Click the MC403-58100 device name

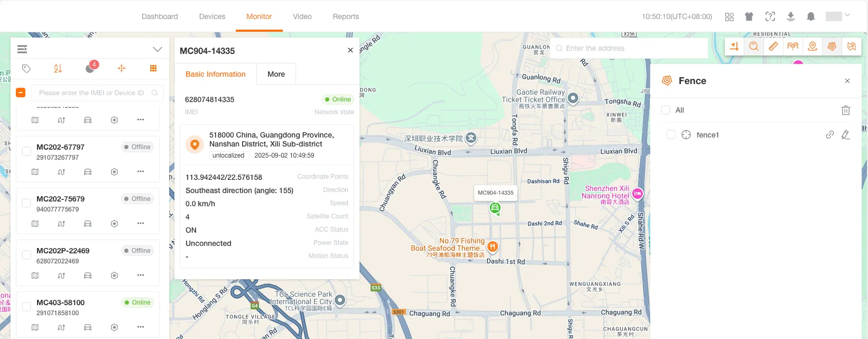tap(60, 303)
